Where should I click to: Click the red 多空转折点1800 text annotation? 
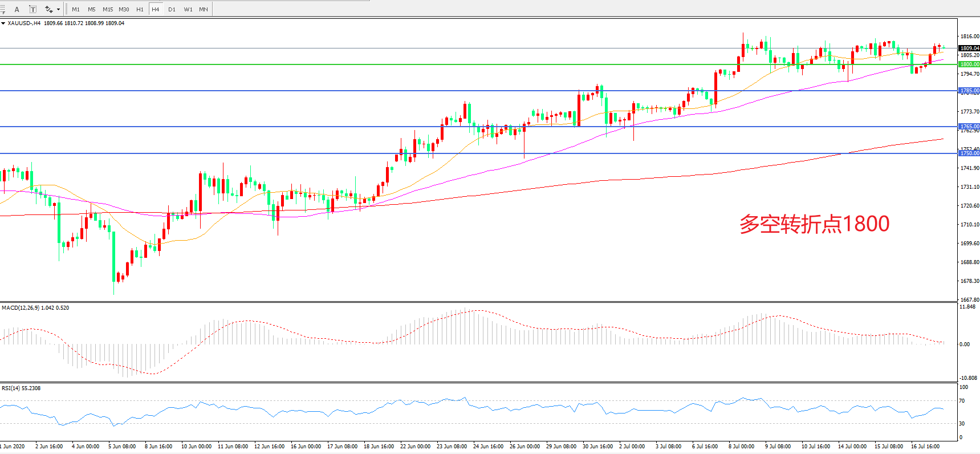(x=814, y=224)
